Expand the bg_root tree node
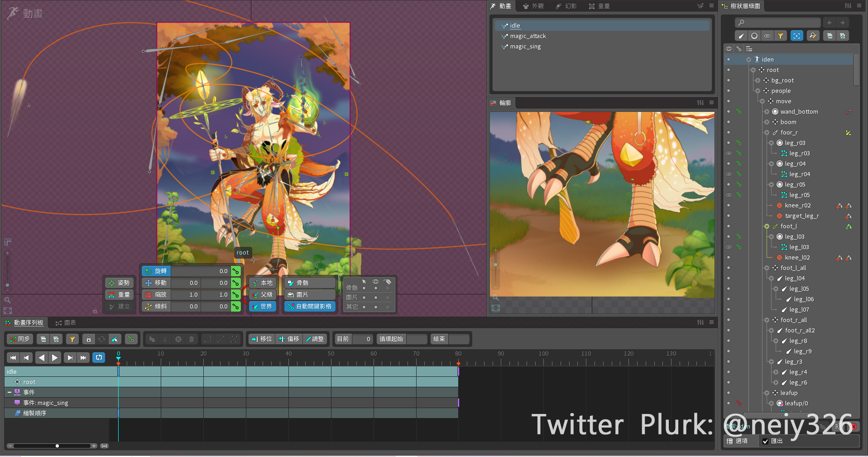This screenshot has width=868, height=457. tap(758, 80)
